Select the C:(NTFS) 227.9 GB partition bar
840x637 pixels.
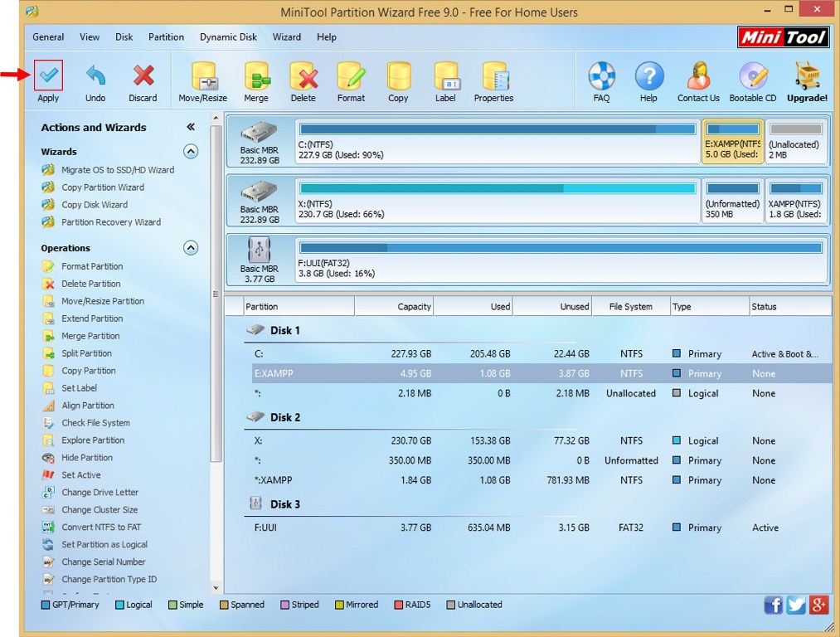498,142
